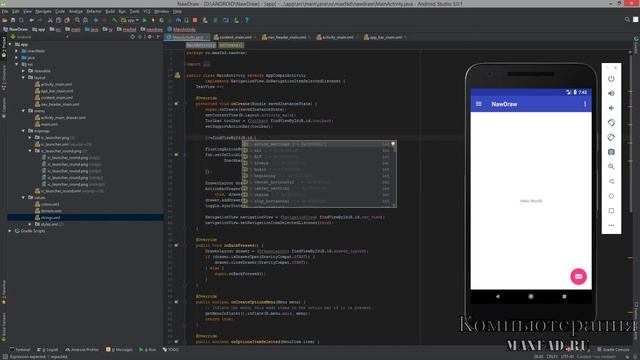The image size is (640, 360).
Task: Click the Make Project hammer icon
Action: click(x=115, y=20)
